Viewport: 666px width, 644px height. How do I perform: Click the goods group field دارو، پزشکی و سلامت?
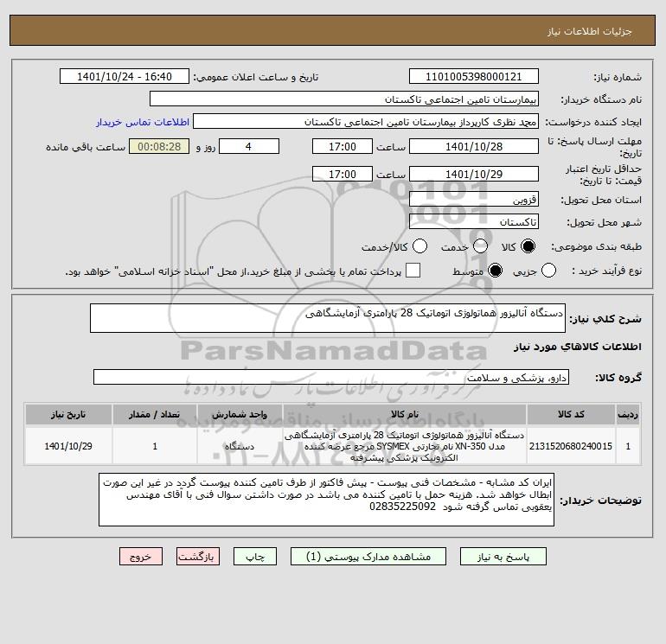(331, 377)
